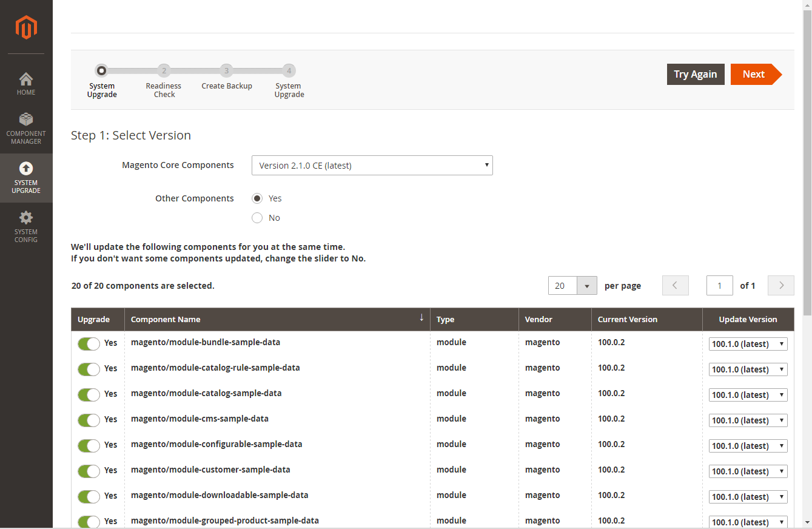The height and width of the screenshot is (529, 812).
Task: Toggle upgrade for module-bundle-sample-data
Action: coord(89,344)
